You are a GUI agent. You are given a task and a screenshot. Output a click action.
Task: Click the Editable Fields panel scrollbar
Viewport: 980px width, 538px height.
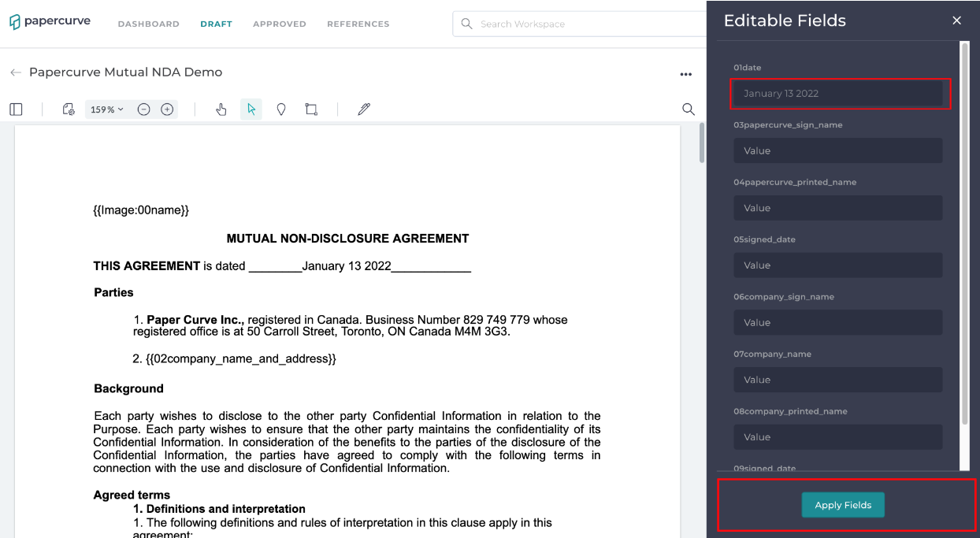click(x=964, y=232)
